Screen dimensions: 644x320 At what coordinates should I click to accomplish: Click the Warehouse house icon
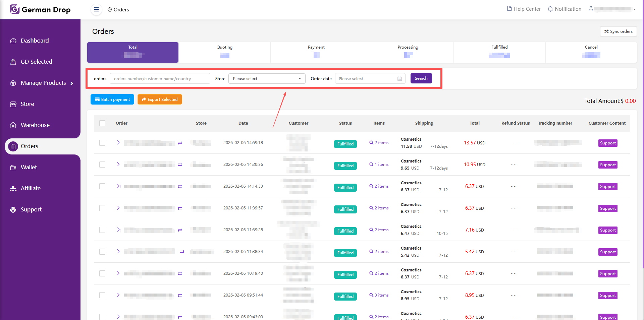click(13, 125)
